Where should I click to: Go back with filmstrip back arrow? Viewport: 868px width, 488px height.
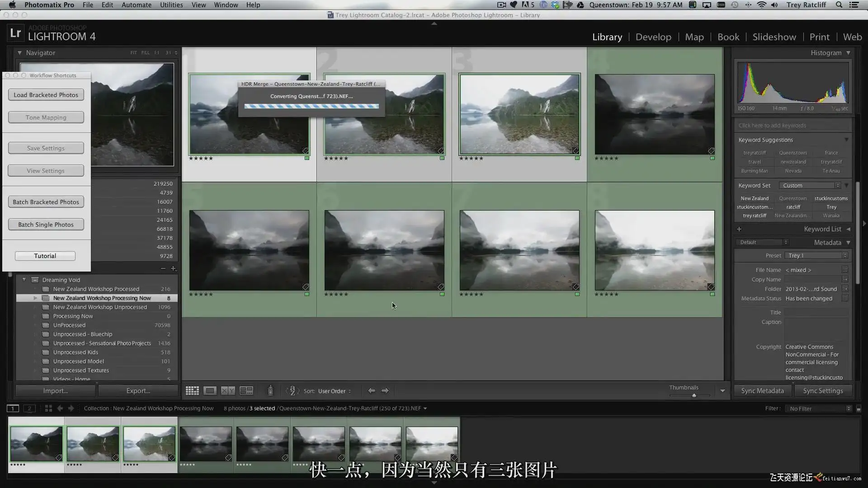[60, 408]
